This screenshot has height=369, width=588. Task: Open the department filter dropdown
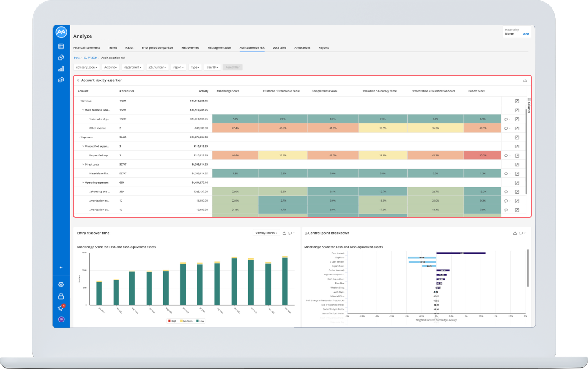[x=133, y=67]
